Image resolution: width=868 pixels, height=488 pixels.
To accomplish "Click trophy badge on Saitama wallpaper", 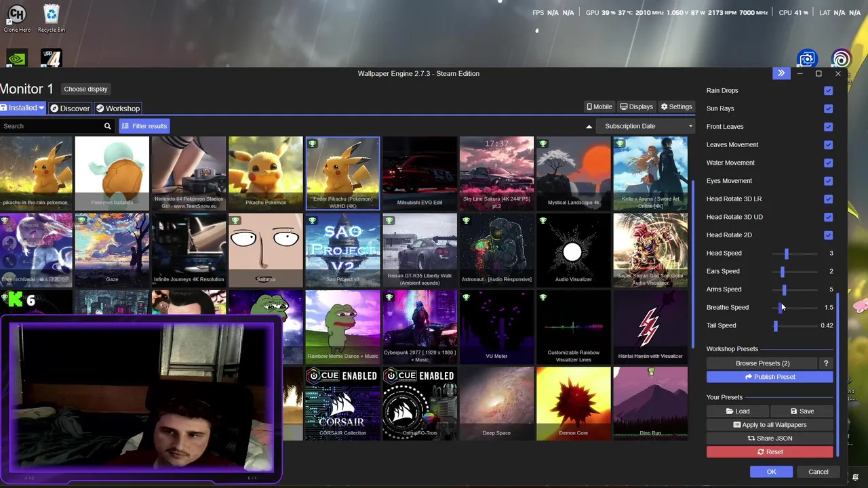I will click(235, 220).
